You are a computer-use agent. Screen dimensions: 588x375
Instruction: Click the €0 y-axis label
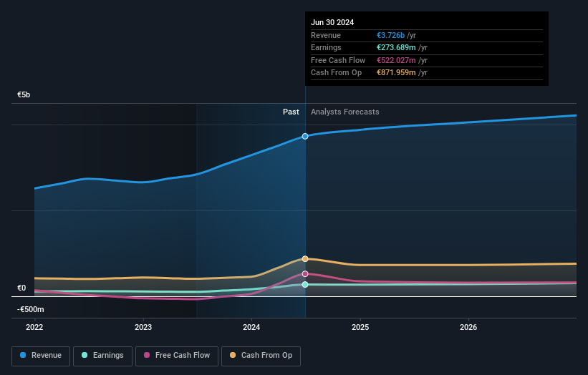tap(21, 288)
